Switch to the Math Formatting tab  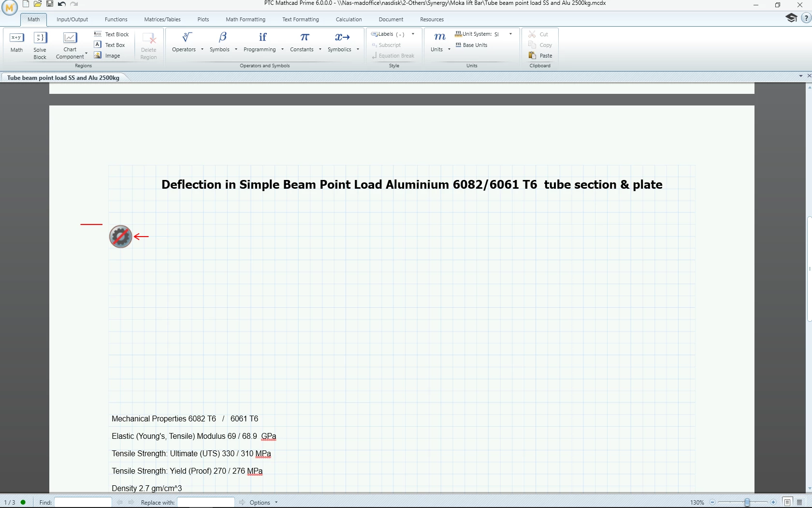pyautogui.click(x=246, y=19)
